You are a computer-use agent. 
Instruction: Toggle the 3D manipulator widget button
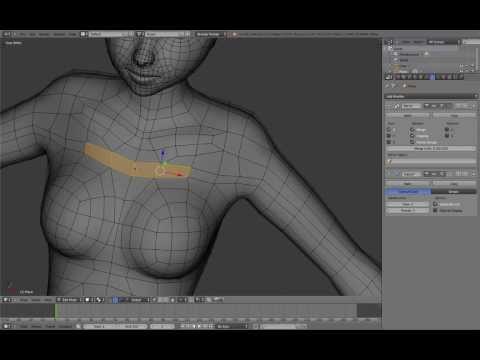click(x=115, y=300)
